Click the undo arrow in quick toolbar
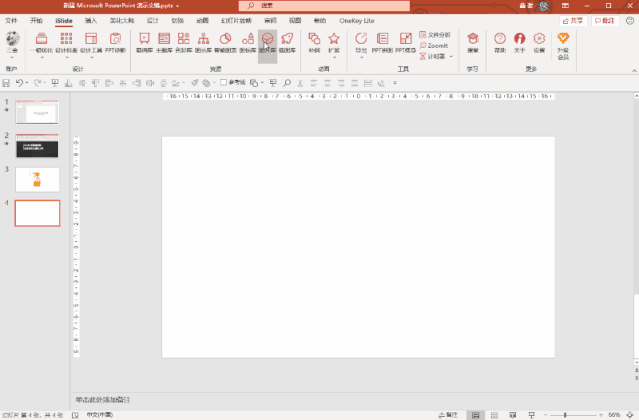The height and width of the screenshot is (420, 639). (x=19, y=83)
